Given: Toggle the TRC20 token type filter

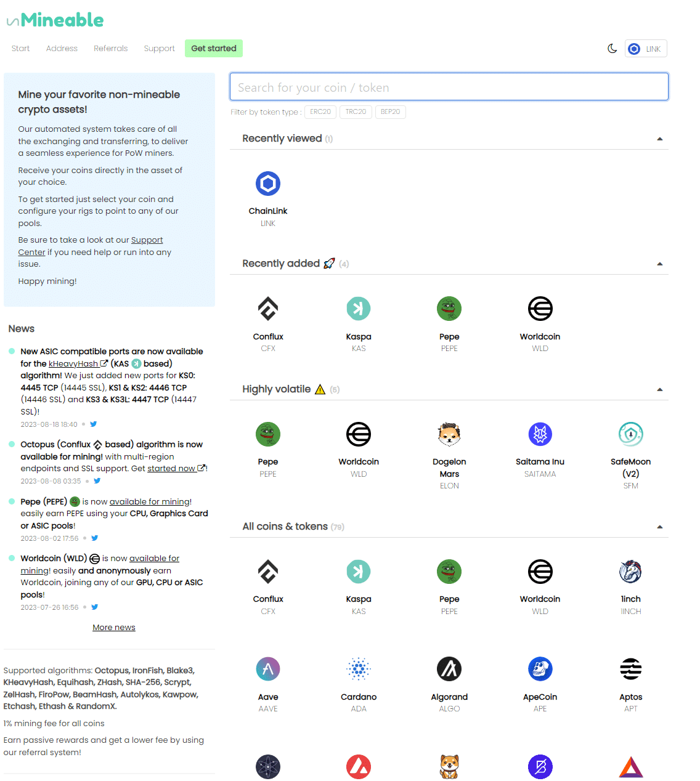Looking at the screenshot, I should (x=356, y=112).
